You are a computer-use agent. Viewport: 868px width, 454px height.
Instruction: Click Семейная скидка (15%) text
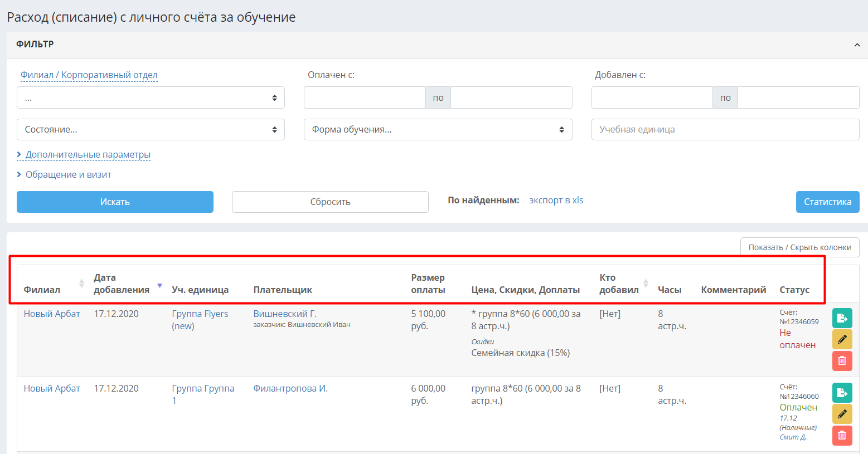pos(520,353)
